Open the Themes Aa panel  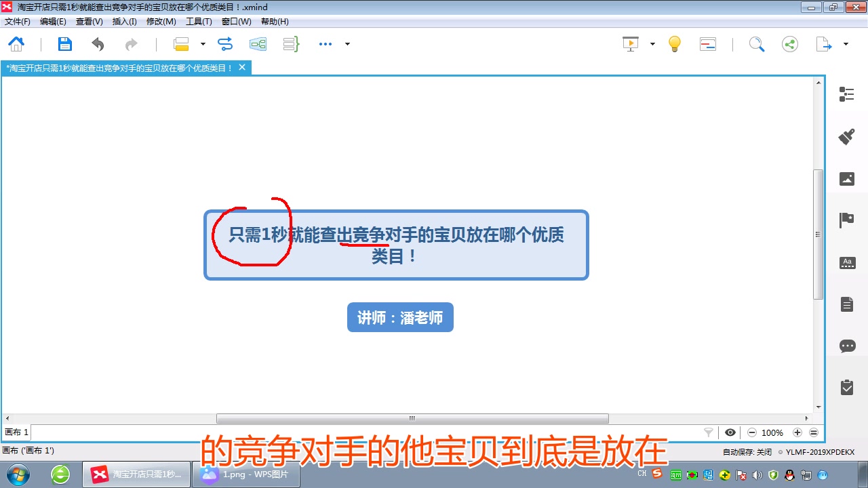[x=847, y=263]
